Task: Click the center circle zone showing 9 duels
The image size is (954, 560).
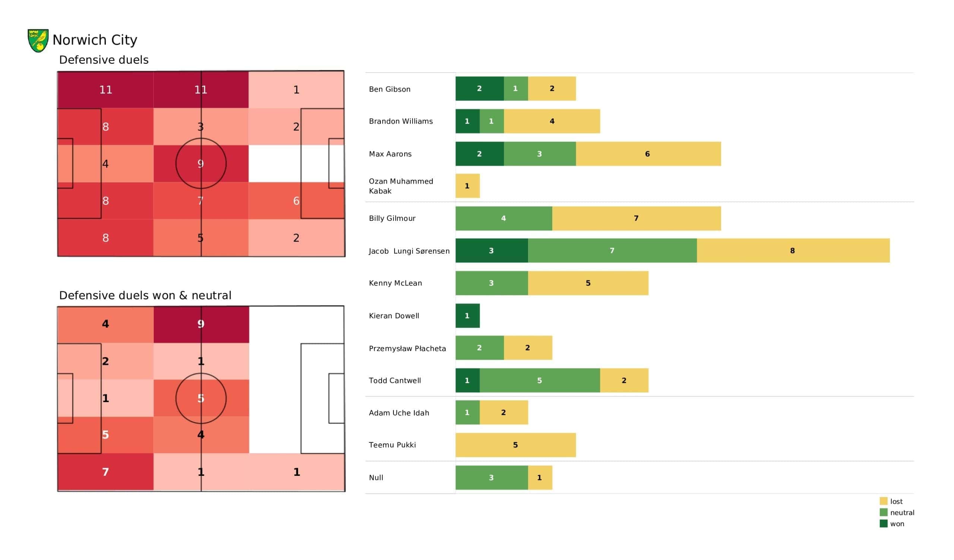Action: tap(201, 163)
